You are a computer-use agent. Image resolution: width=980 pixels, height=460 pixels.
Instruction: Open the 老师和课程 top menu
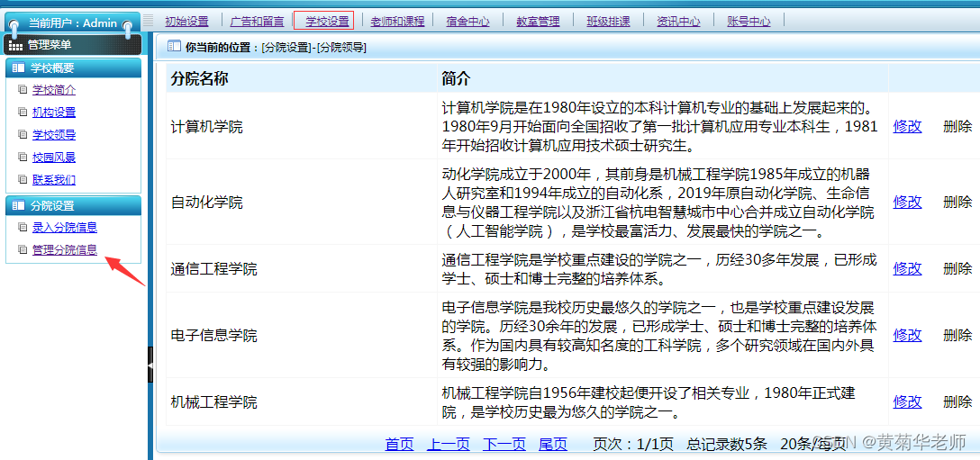[397, 22]
